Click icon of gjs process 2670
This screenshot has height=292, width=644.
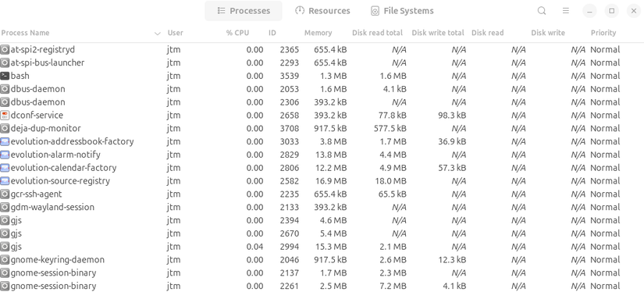coord(5,233)
